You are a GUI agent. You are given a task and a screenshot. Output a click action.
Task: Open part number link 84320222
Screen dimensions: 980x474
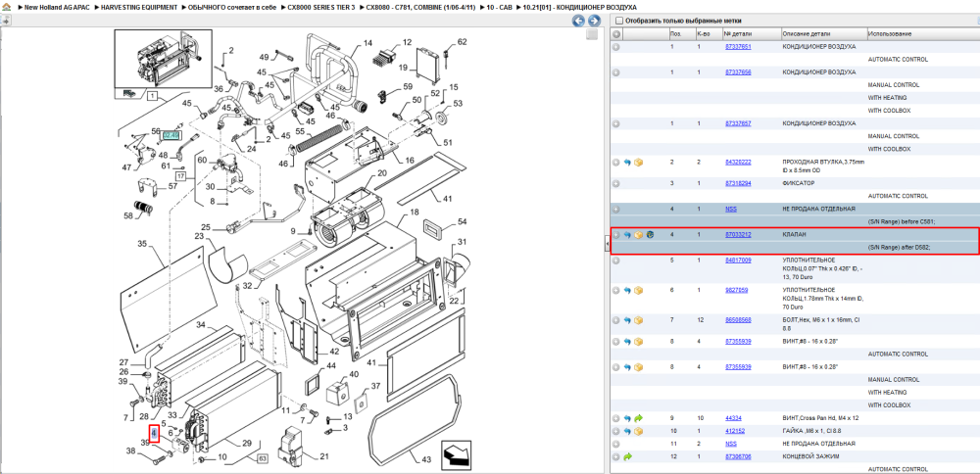point(738,163)
